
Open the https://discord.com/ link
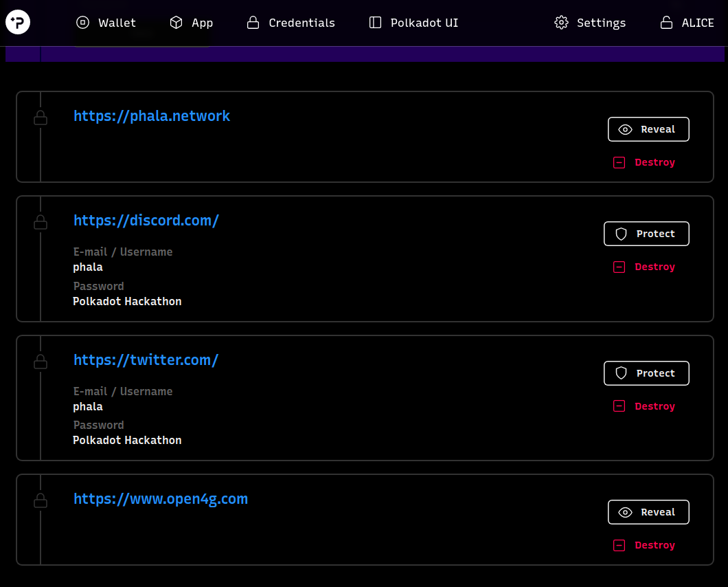point(146,221)
